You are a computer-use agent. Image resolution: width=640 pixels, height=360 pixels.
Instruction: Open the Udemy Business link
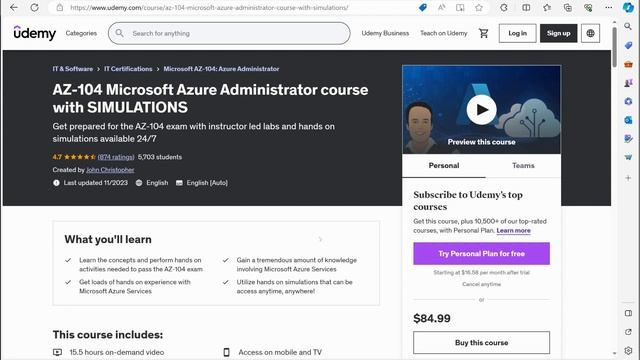[385, 33]
